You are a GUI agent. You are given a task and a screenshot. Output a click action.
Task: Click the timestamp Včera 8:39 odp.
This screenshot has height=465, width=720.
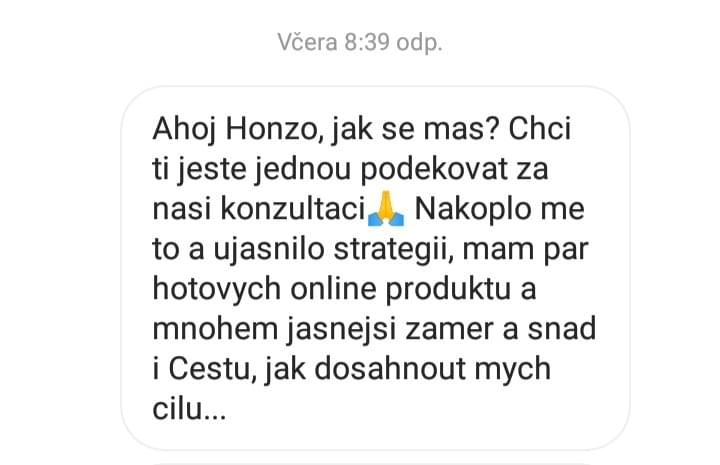(360, 43)
